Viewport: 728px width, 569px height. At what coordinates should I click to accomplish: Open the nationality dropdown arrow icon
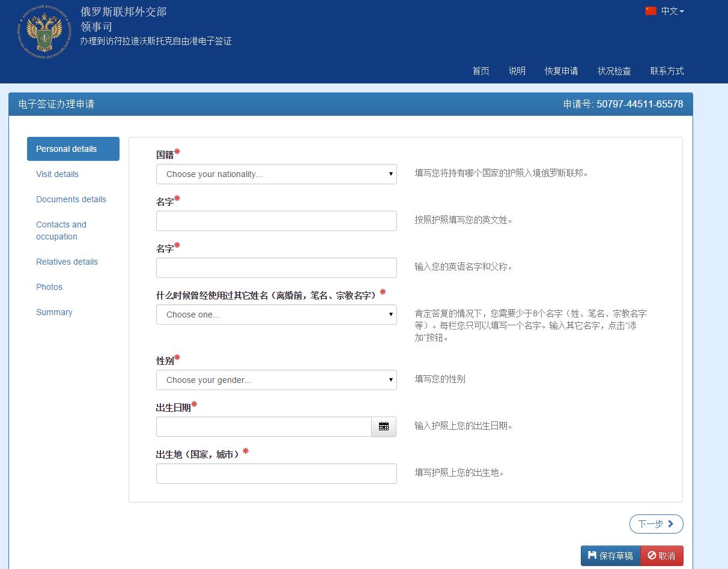(x=389, y=174)
